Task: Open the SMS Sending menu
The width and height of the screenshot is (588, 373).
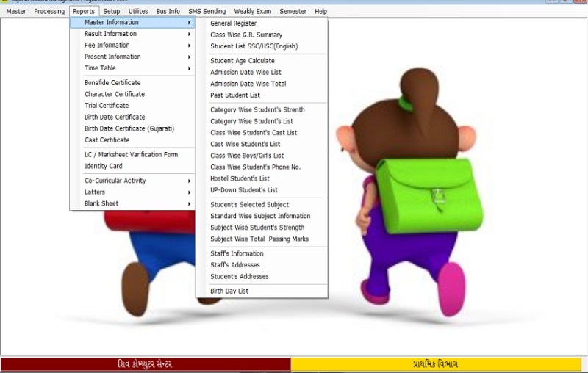Action: (207, 12)
